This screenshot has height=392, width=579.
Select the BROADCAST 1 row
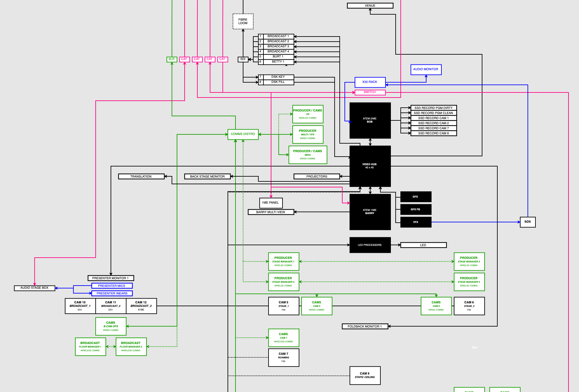coord(276,37)
